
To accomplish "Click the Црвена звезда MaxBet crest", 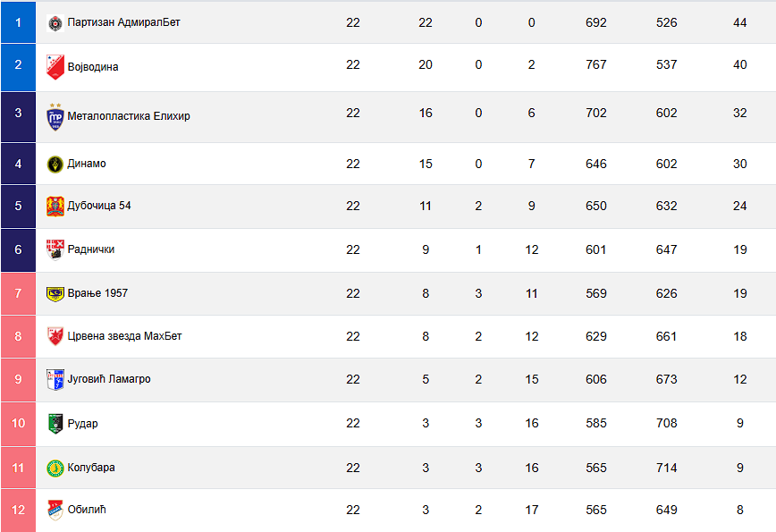I will [55, 336].
